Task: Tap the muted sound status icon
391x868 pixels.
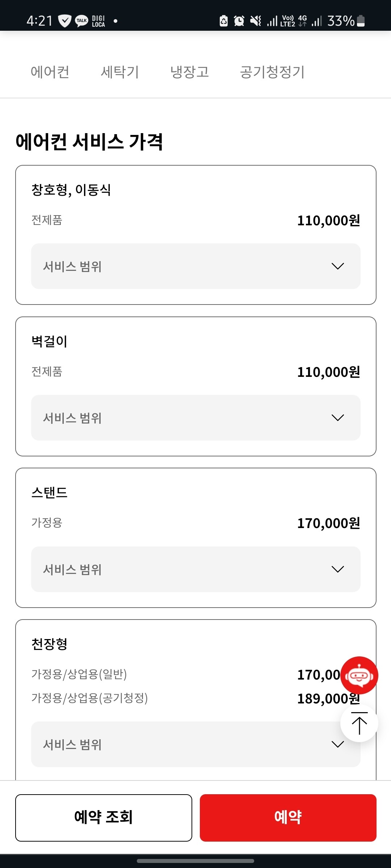Action: 256,21
